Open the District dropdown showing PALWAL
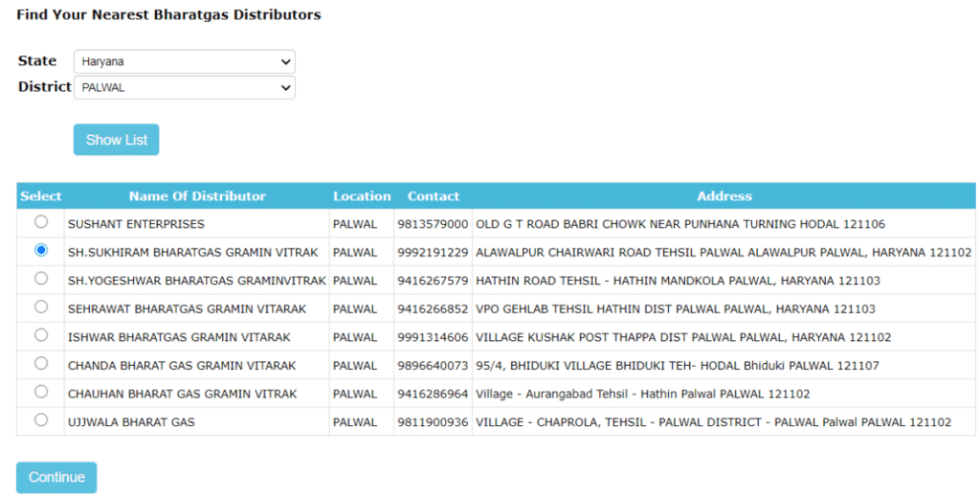 point(184,87)
